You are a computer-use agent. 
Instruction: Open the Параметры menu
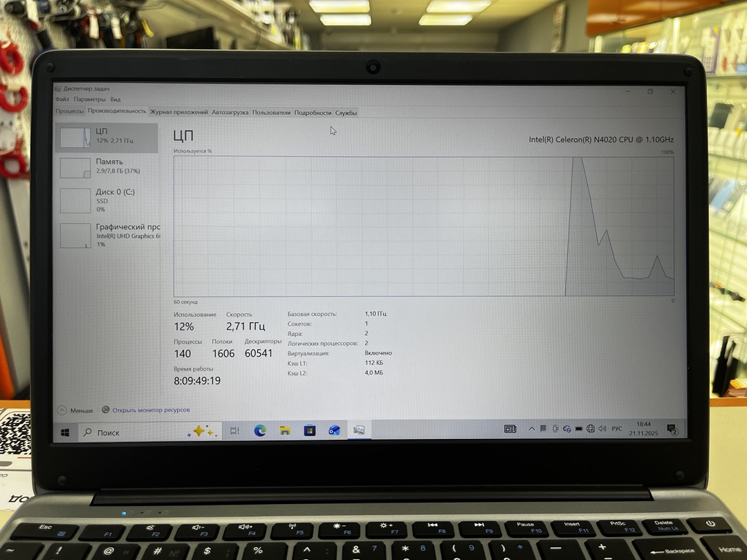click(90, 100)
